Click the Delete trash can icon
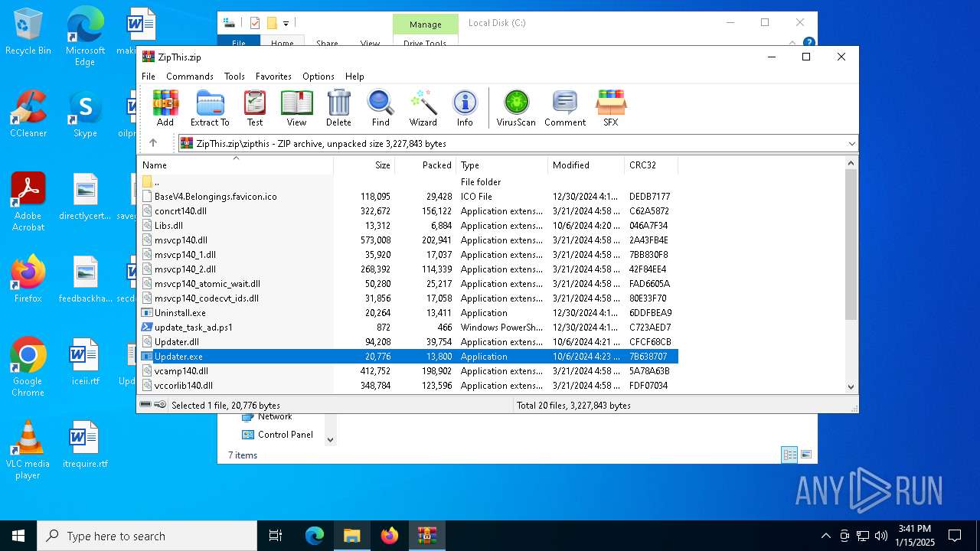This screenshot has width=980, height=551. [338, 108]
